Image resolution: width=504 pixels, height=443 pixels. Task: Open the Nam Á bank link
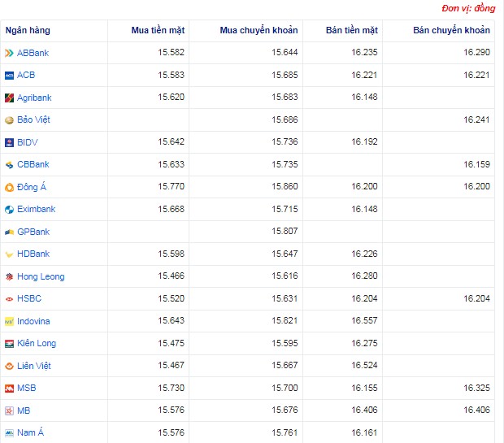coord(30,433)
